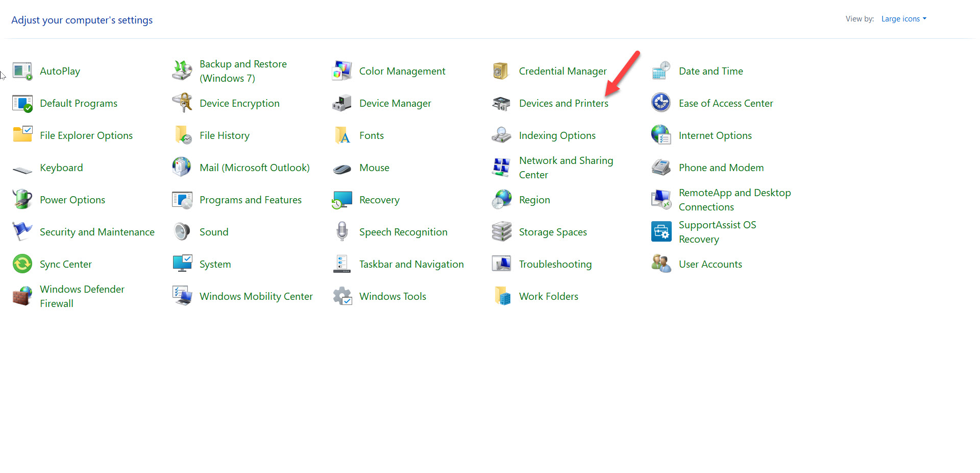Open Taskbar and Navigation settings
This screenshot has width=980, height=473.
pyautogui.click(x=412, y=264)
